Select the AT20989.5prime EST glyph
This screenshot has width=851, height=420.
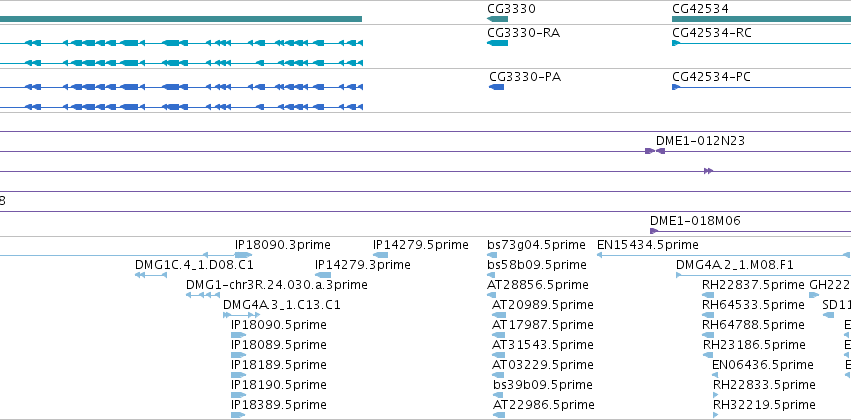point(499,315)
